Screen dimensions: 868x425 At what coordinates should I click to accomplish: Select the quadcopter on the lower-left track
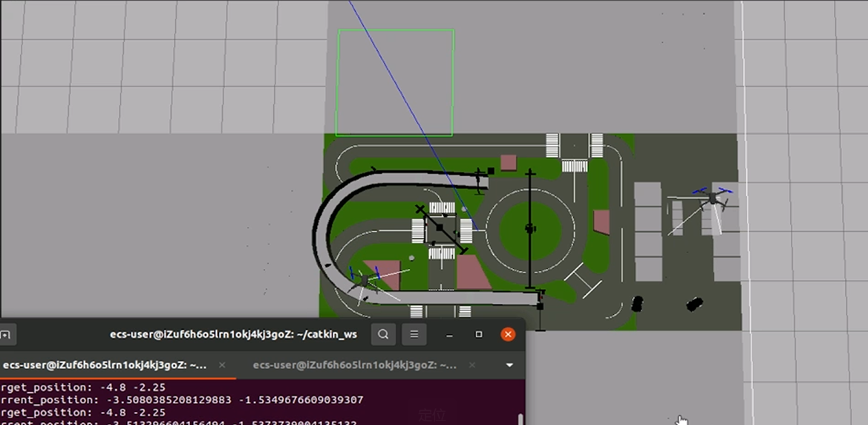365,280
